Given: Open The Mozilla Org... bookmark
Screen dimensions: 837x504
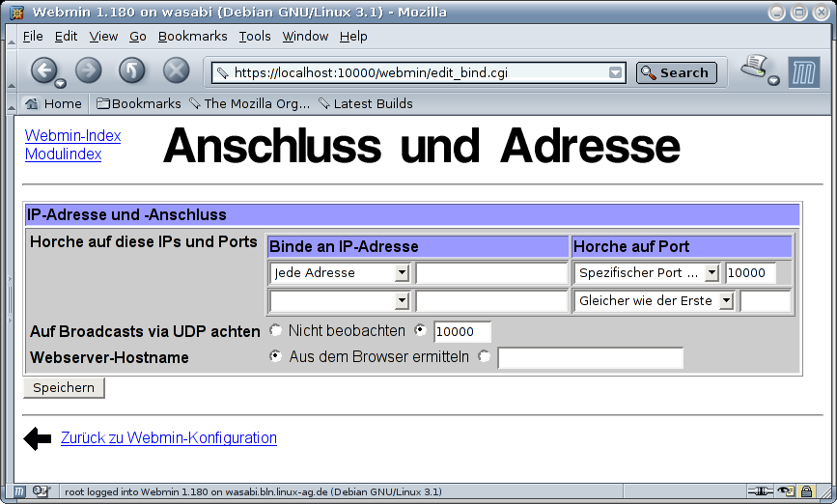Looking at the screenshot, I should coord(249,103).
